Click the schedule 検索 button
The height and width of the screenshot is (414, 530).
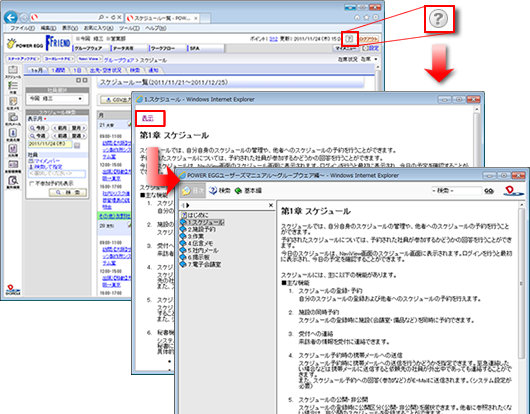pyautogui.click(x=68, y=192)
